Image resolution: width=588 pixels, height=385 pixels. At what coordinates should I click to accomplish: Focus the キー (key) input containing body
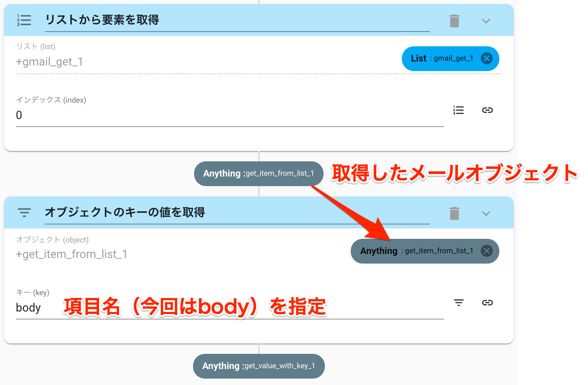230,308
